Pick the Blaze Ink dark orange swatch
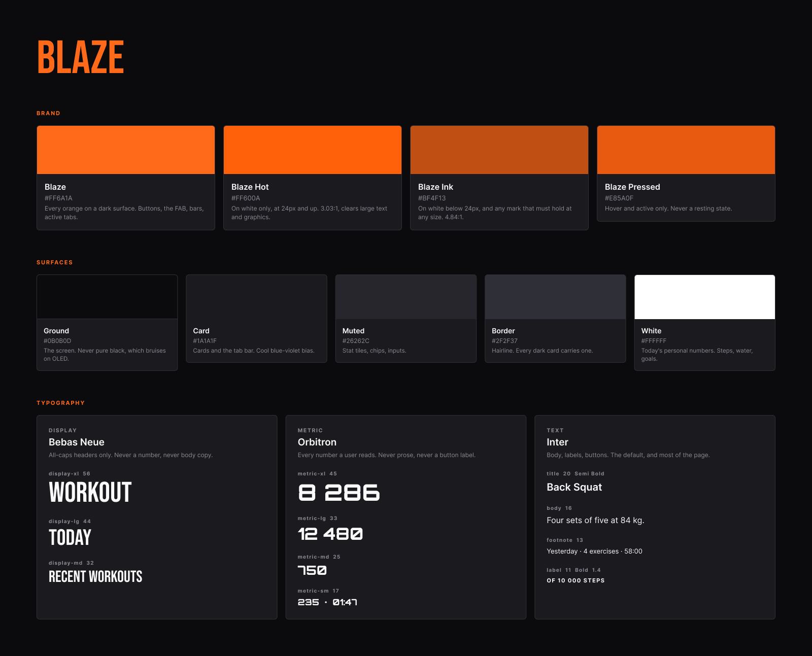The height and width of the screenshot is (656, 812). click(499, 150)
